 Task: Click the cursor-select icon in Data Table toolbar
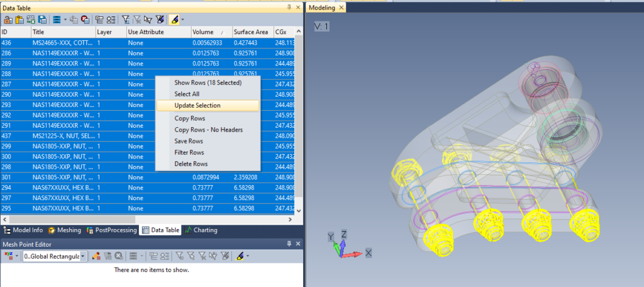pos(148,20)
